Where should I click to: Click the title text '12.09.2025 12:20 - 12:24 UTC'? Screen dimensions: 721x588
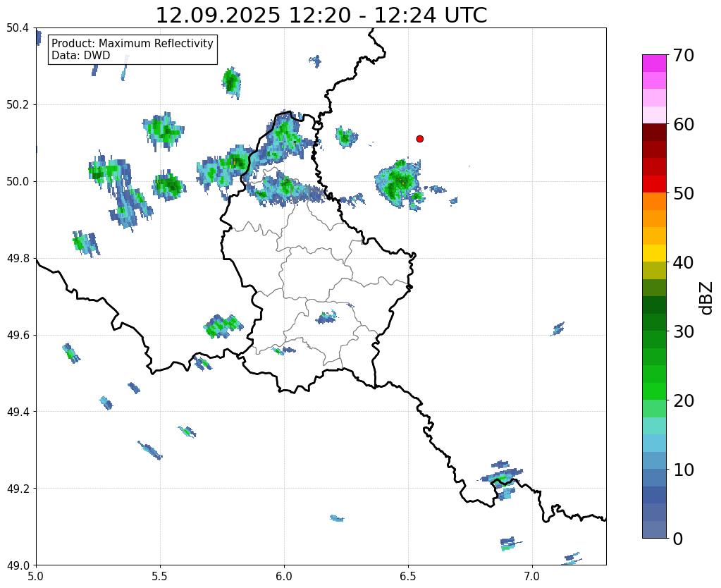pos(321,16)
